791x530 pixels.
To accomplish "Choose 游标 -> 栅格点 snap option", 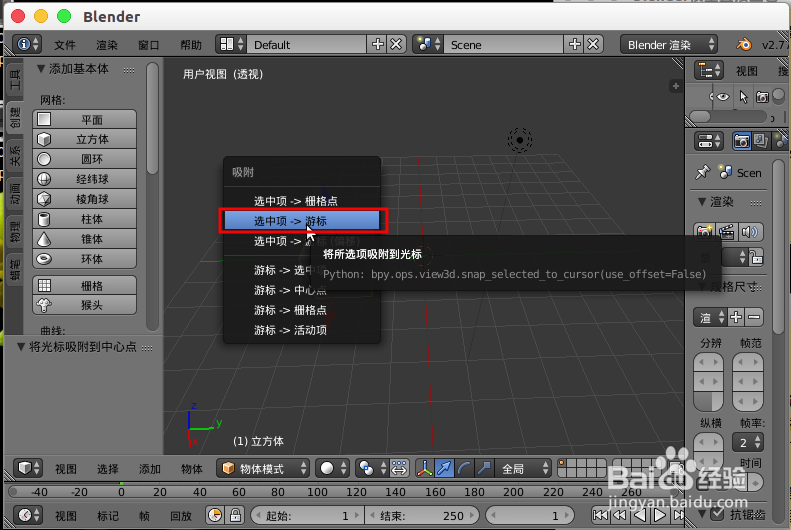I will [302, 310].
